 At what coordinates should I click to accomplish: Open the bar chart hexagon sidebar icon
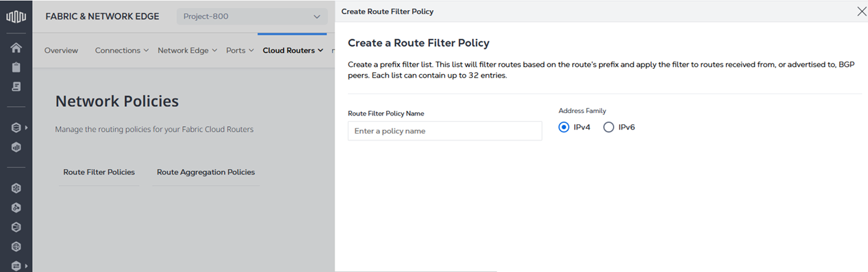click(16, 147)
